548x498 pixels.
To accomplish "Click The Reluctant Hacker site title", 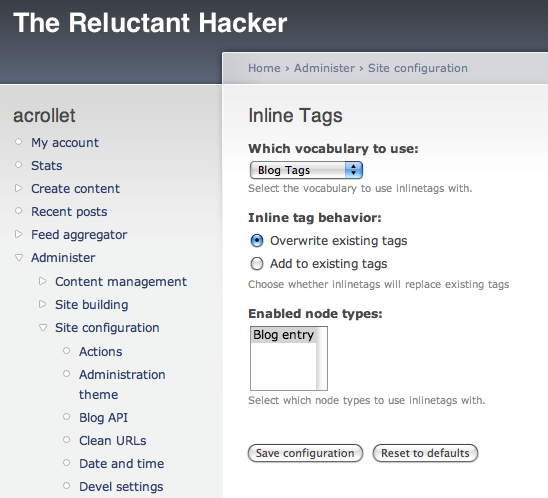I will point(150,23).
